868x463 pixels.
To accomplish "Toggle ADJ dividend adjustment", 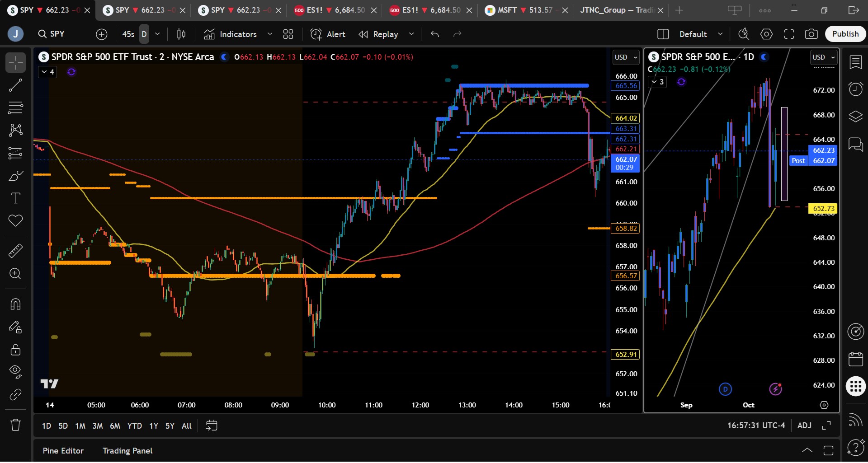I will click(804, 426).
